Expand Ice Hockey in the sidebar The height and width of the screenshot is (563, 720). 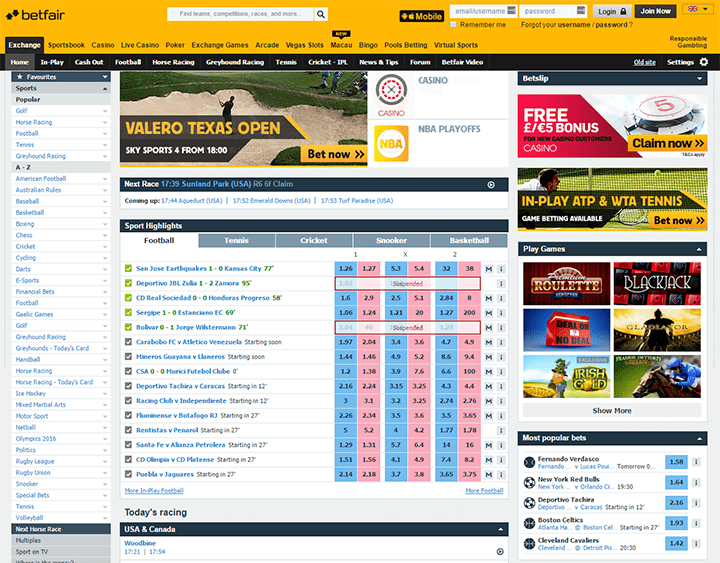coord(105,394)
